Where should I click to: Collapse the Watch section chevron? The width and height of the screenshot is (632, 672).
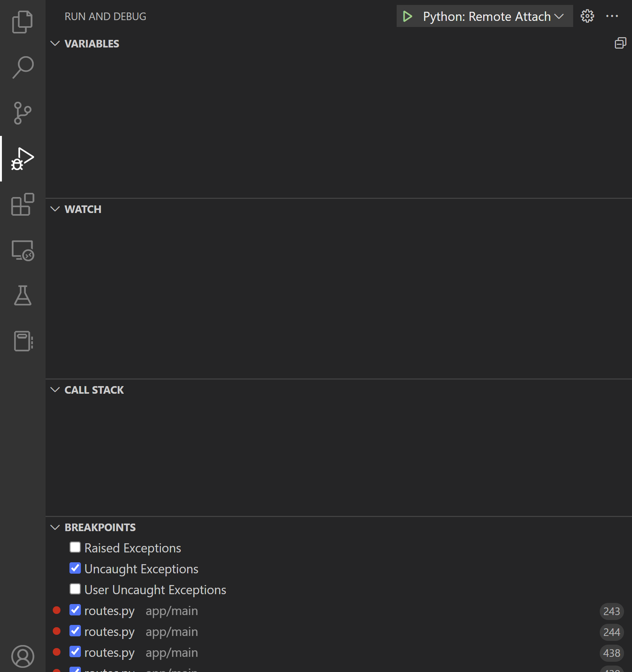click(x=55, y=209)
